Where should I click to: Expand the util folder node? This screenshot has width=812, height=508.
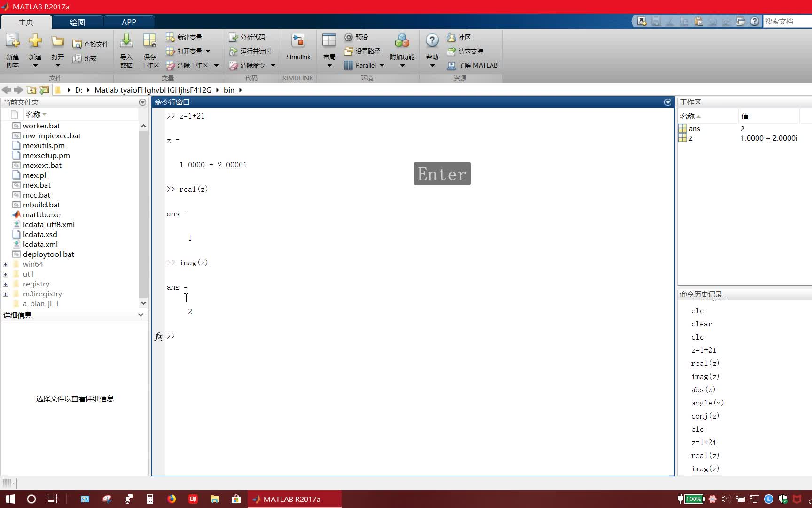point(6,274)
